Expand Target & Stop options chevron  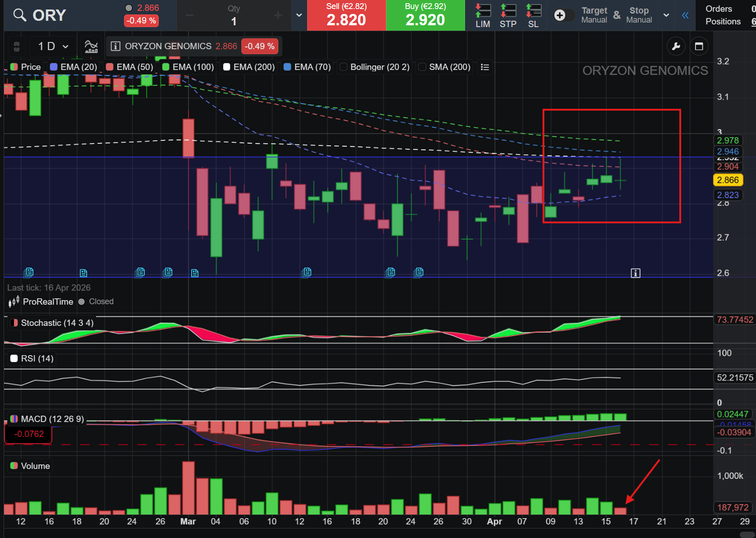(x=666, y=15)
